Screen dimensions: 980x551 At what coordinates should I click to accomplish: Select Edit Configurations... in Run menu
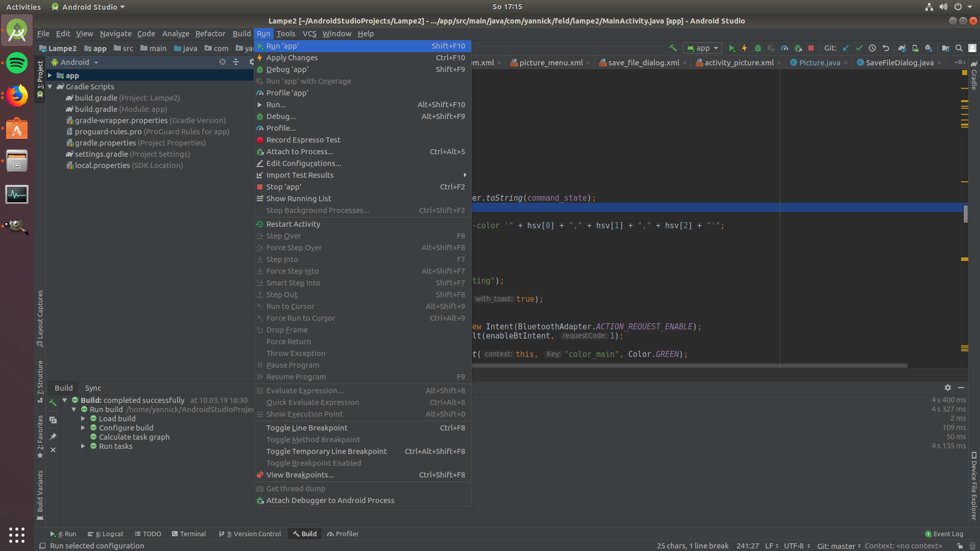click(x=303, y=163)
